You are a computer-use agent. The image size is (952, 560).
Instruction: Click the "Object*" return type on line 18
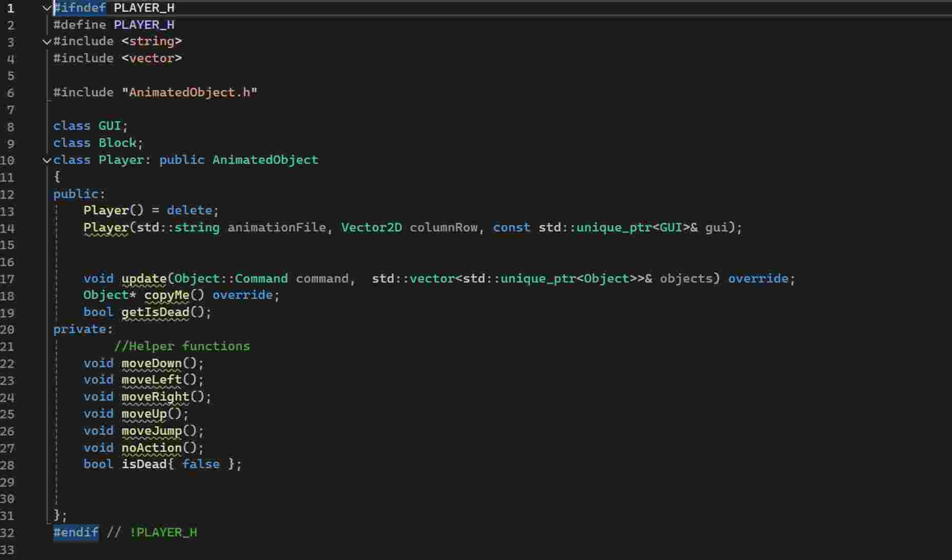point(110,295)
